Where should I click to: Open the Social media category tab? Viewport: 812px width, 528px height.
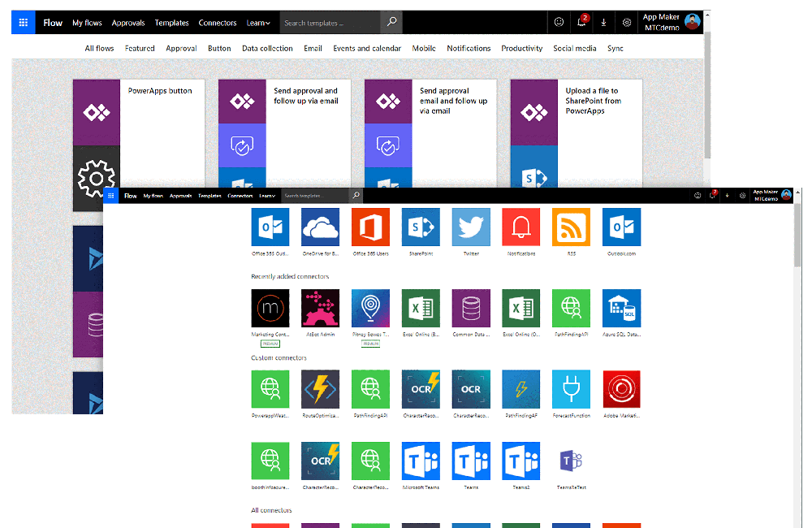(x=575, y=48)
